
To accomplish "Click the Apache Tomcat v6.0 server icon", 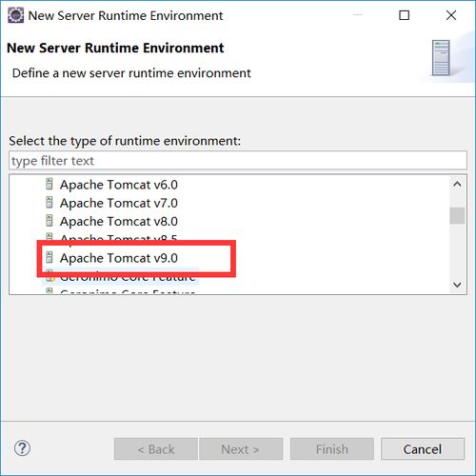I will 50,184.
